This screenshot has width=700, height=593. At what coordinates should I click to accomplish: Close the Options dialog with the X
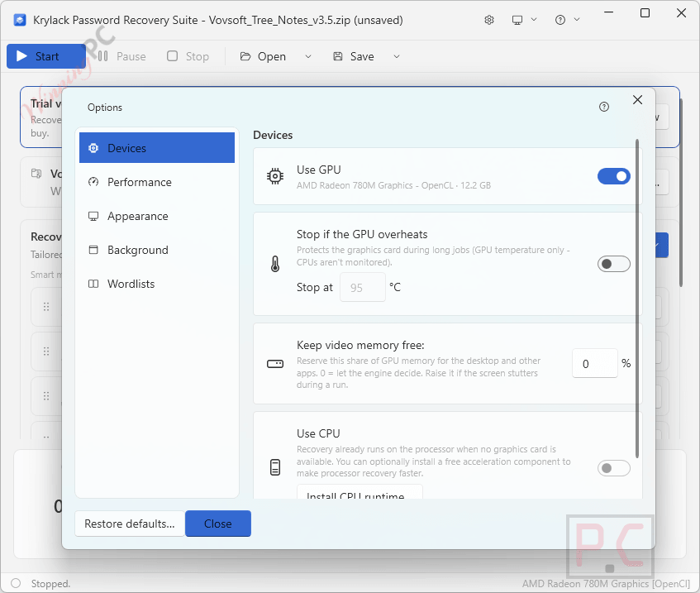637,99
